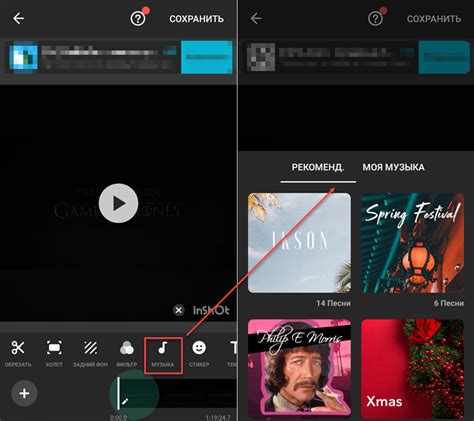
Task: Open the Sticker smiley tool (СТИКЕР)
Action: point(199,353)
